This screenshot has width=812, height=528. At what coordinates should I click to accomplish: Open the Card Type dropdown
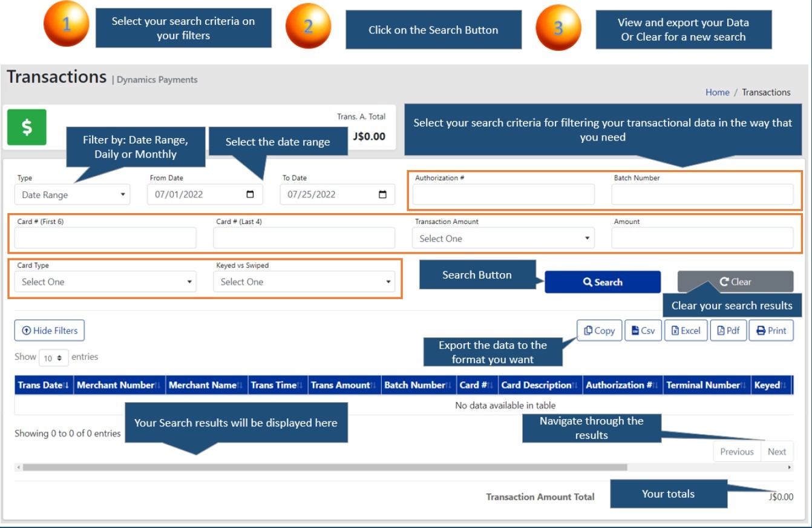[106, 282]
